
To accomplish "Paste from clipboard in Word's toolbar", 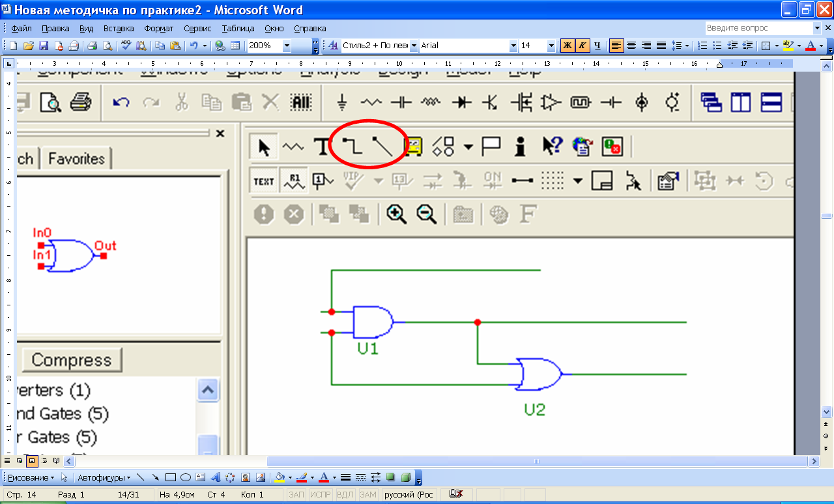I will (175, 46).
